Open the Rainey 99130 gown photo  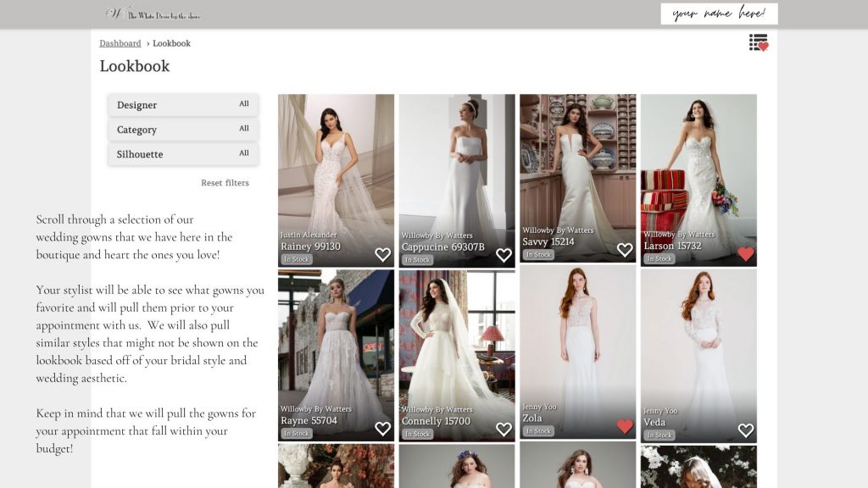(336, 161)
